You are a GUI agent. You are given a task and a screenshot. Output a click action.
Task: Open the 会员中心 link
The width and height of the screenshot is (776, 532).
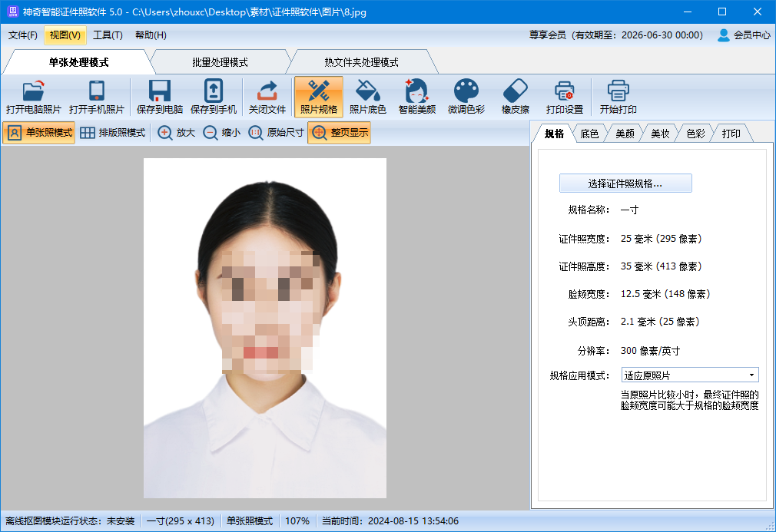coord(744,35)
